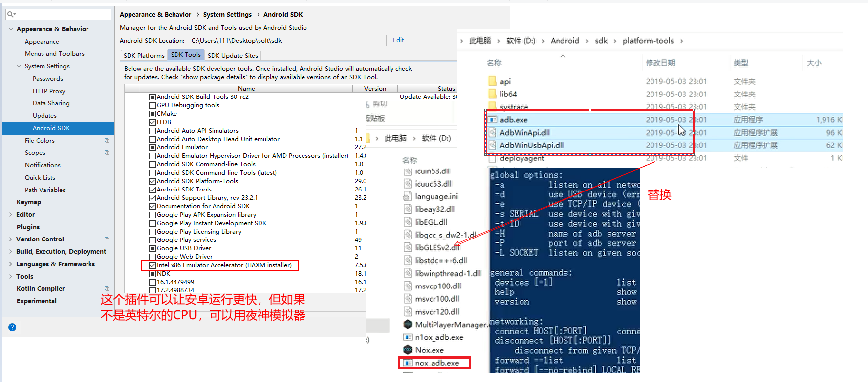Open the Path Variables settings page
The width and height of the screenshot is (868, 382).
(45, 190)
